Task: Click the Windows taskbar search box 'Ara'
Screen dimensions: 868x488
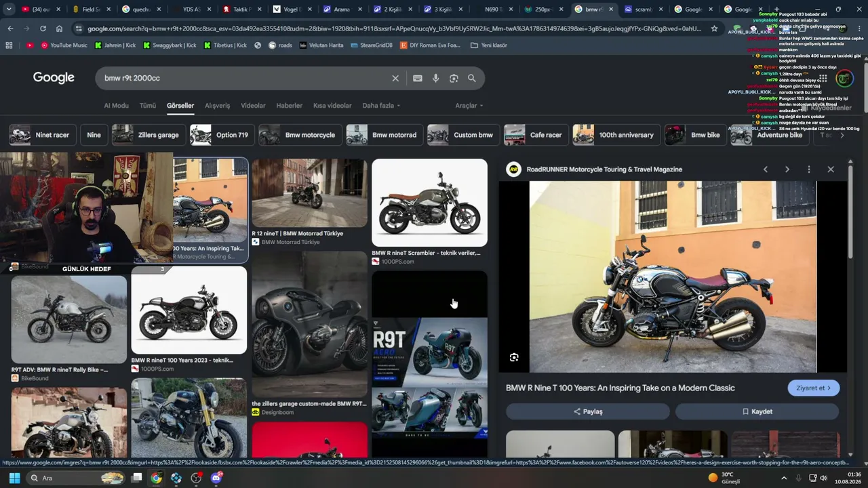Action: (x=77, y=478)
